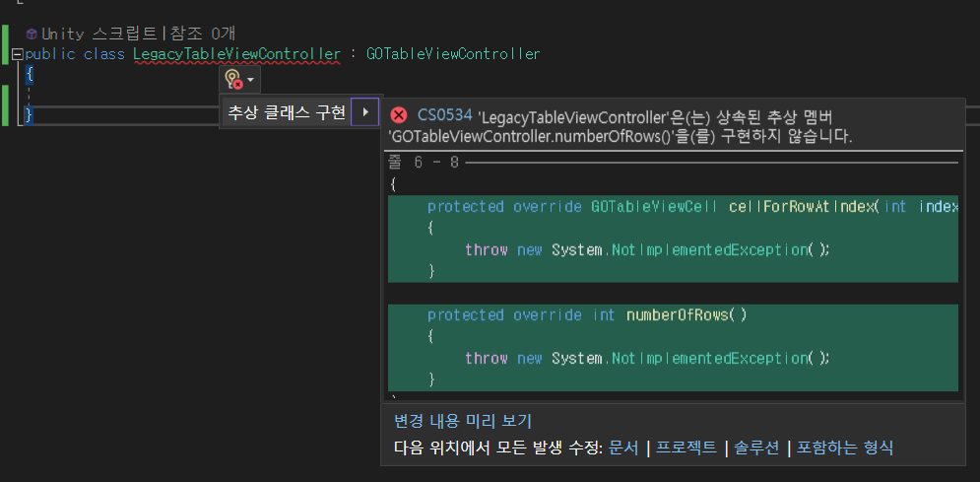The width and height of the screenshot is (980, 482).
Task: Click the public class keywords
Action: pos(75,54)
